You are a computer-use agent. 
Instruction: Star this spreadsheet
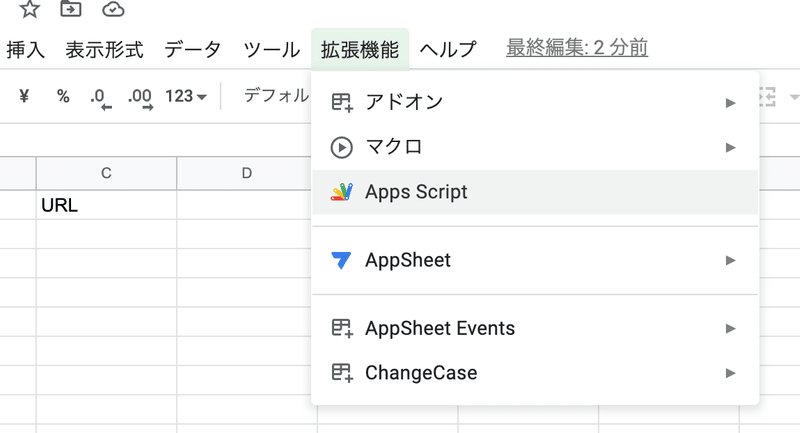click(x=30, y=9)
